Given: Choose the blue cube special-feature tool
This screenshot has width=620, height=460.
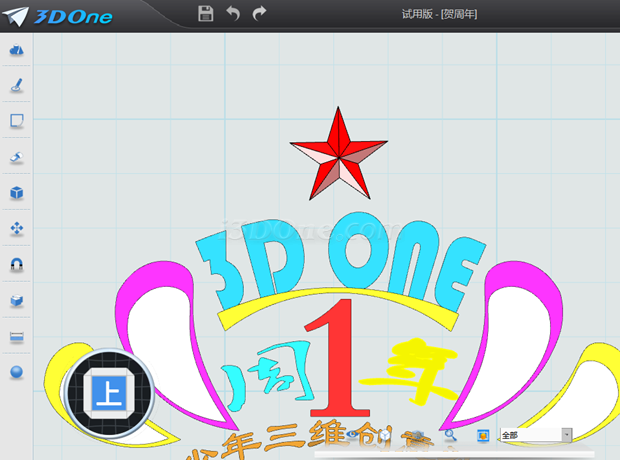Looking at the screenshot, I should click(16, 193).
